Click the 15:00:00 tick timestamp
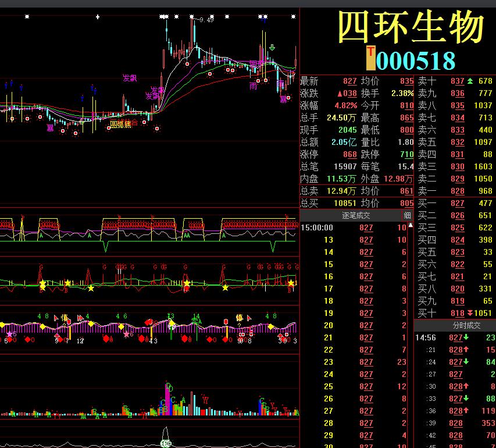 click(317, 227)
